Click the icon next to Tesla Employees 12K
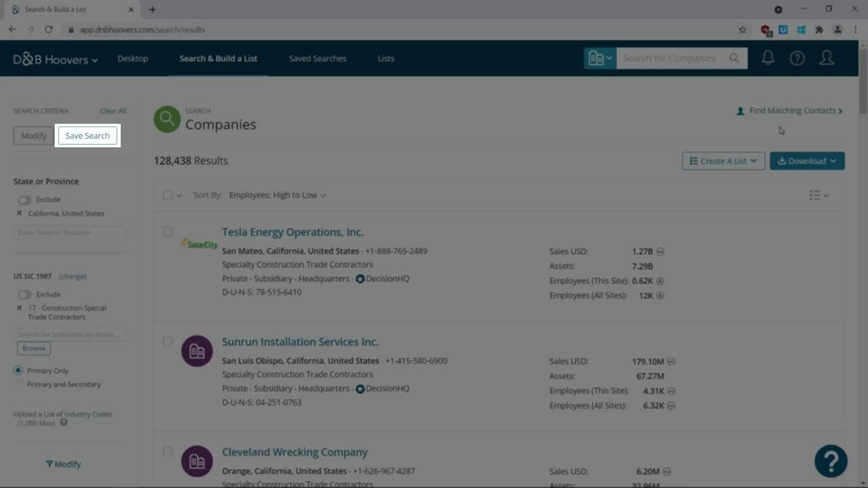The width and height of the screenshot is (868, 488). click(x=660, y=296)
